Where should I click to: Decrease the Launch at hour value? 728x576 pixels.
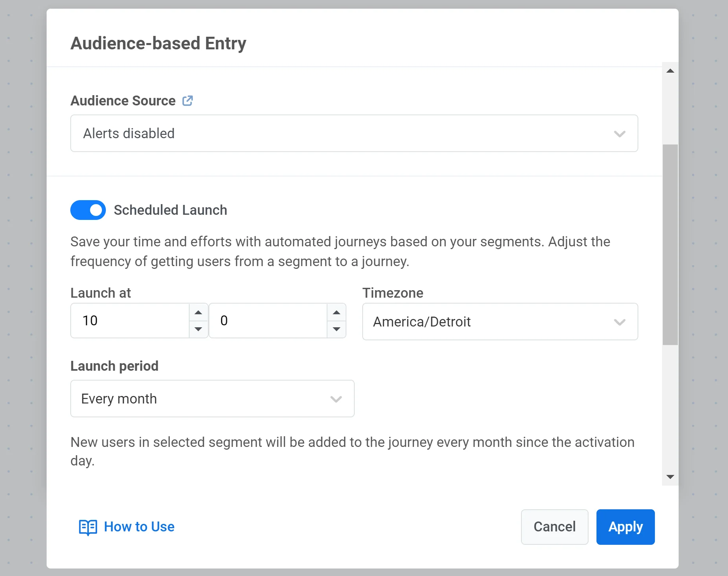pos(198,329)
